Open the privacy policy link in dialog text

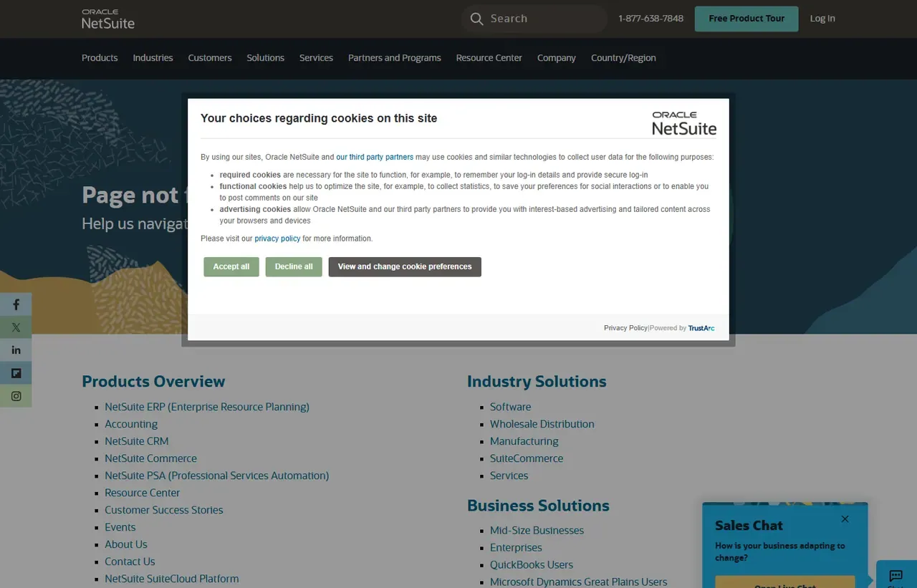pyautogui.click(x=277, y=238)
